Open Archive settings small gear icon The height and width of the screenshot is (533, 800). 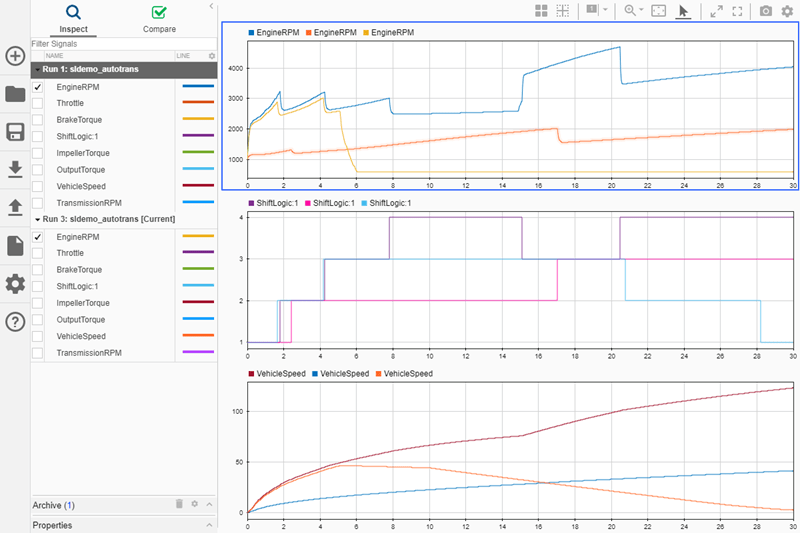[194, 504]
